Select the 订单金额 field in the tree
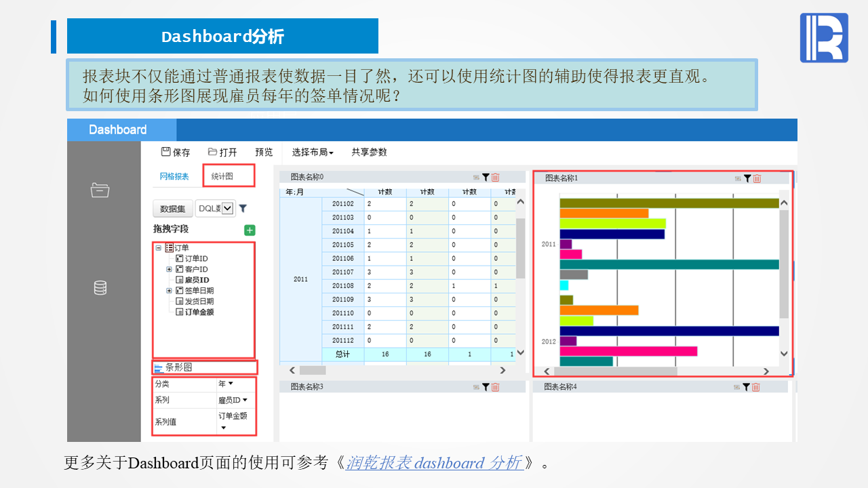This screenshot has width=868, height=488. point(199,312)
